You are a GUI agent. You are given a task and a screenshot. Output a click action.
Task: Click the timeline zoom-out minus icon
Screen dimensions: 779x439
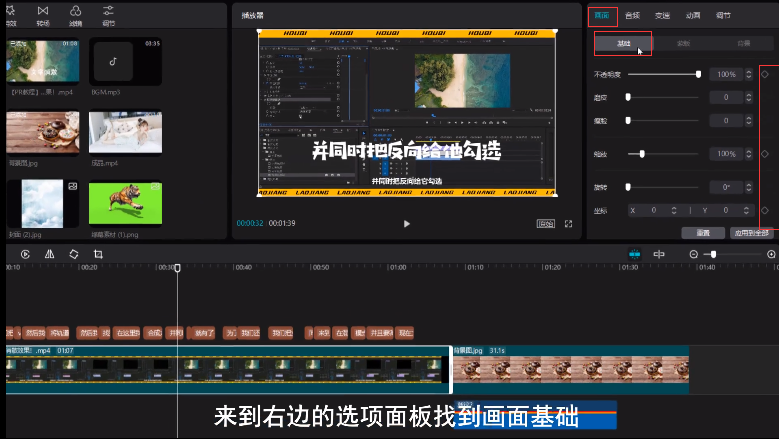pyautogui.click(x=693, y=255)
